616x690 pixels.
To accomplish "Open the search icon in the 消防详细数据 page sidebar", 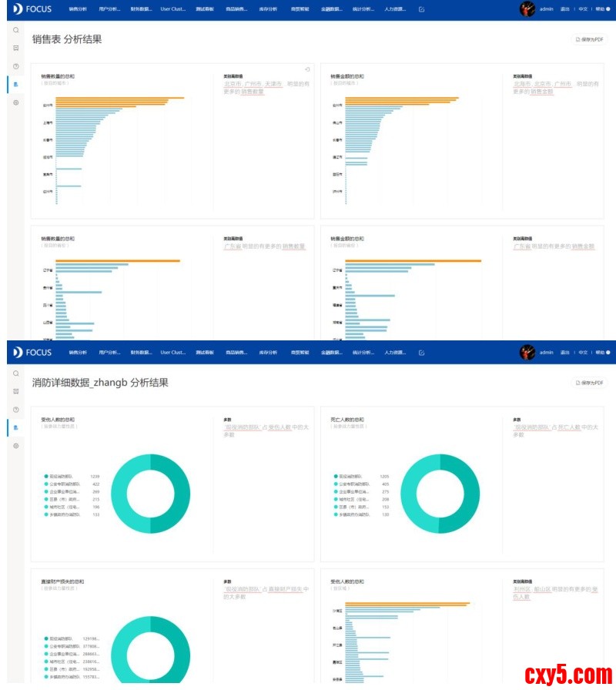I will pos(16,373).
